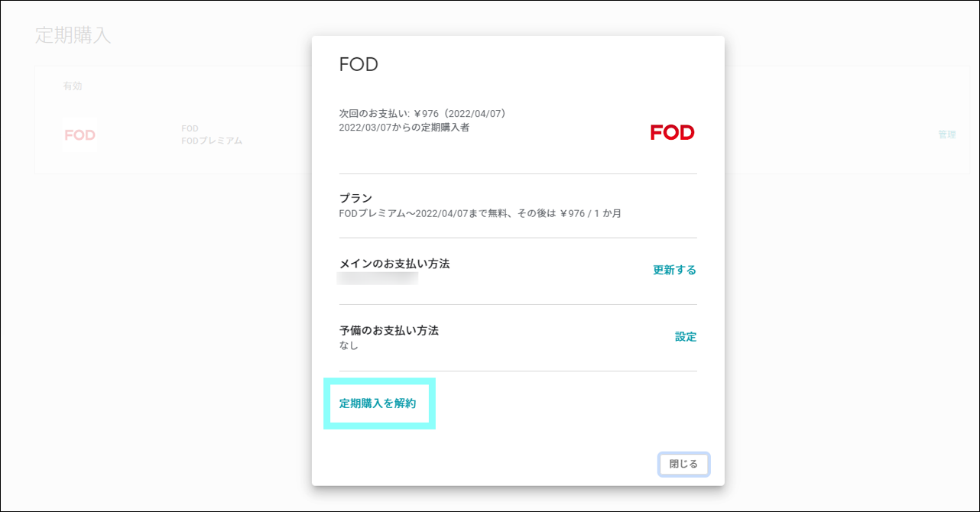Click 定期購入を解約 to cancel subscription
Viewport: 980px width, 512px height.
tap(378, 403)
